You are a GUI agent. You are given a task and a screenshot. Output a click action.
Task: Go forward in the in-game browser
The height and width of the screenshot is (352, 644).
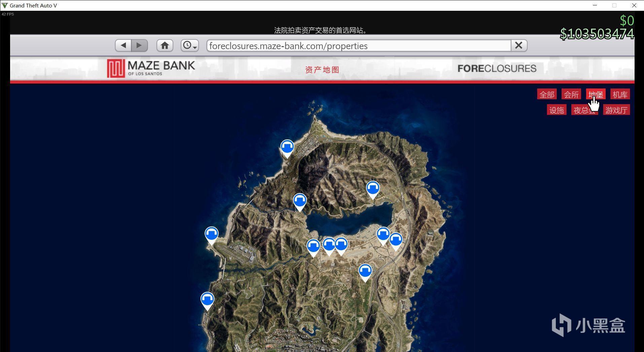coord(139,45)
